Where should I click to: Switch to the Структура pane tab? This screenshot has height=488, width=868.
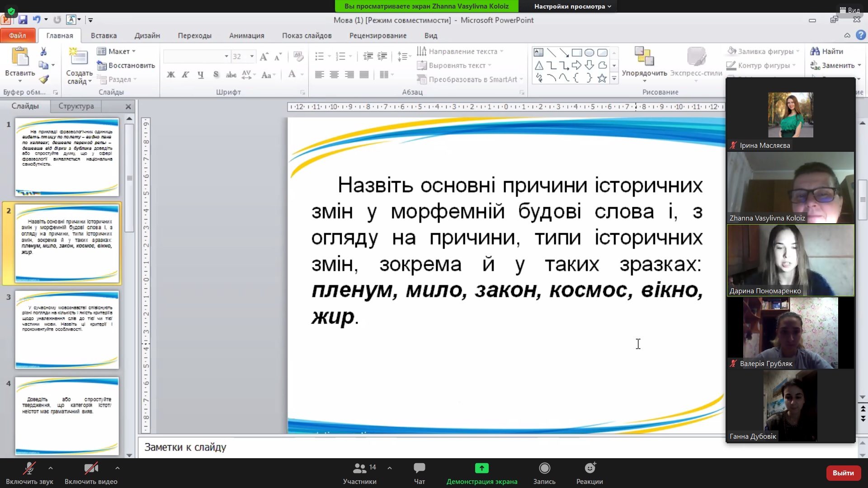(x=76, y=106)
